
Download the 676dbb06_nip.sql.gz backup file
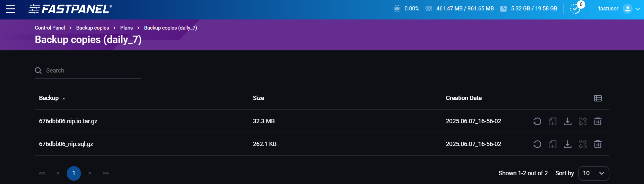[567, 144]
